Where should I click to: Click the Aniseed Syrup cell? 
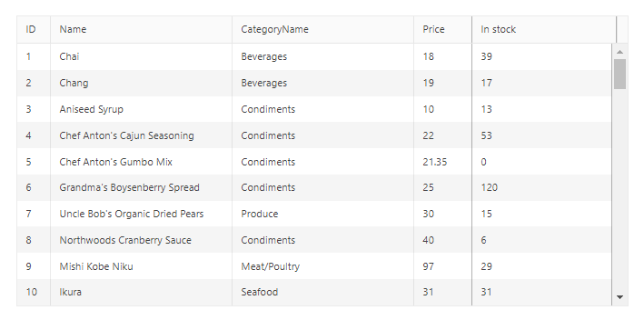pos(142,109)
